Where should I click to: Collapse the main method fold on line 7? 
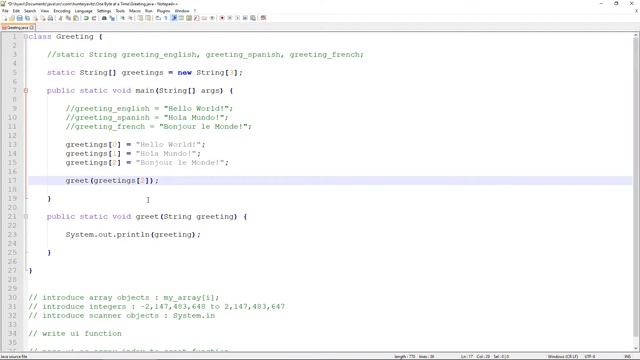[26, 91]
